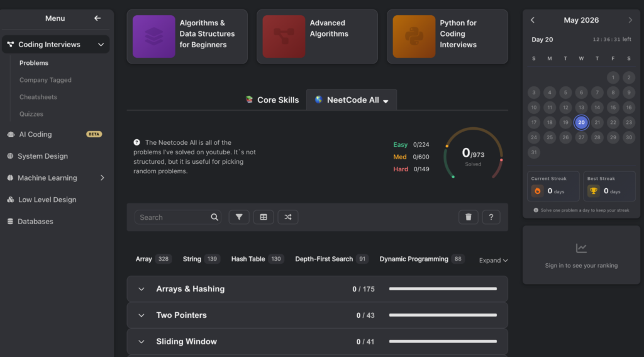This screenshot has height=357, width=644.
Task: Select day 1 in the calendar
Action: coord(613,77)
